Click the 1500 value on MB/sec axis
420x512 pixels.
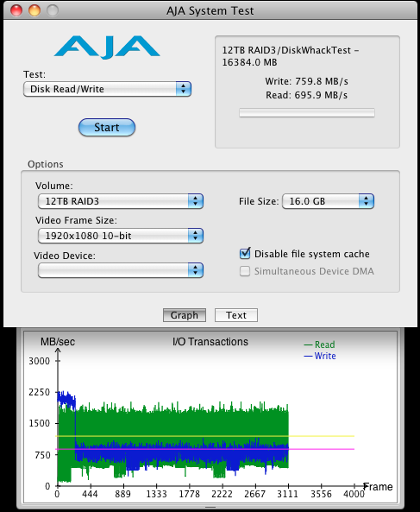pyautogui.click(x=40, y=424)
